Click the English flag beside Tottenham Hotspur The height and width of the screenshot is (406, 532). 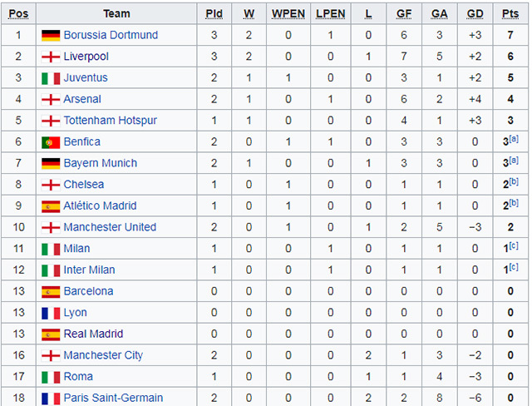click(x=51, y=121)
